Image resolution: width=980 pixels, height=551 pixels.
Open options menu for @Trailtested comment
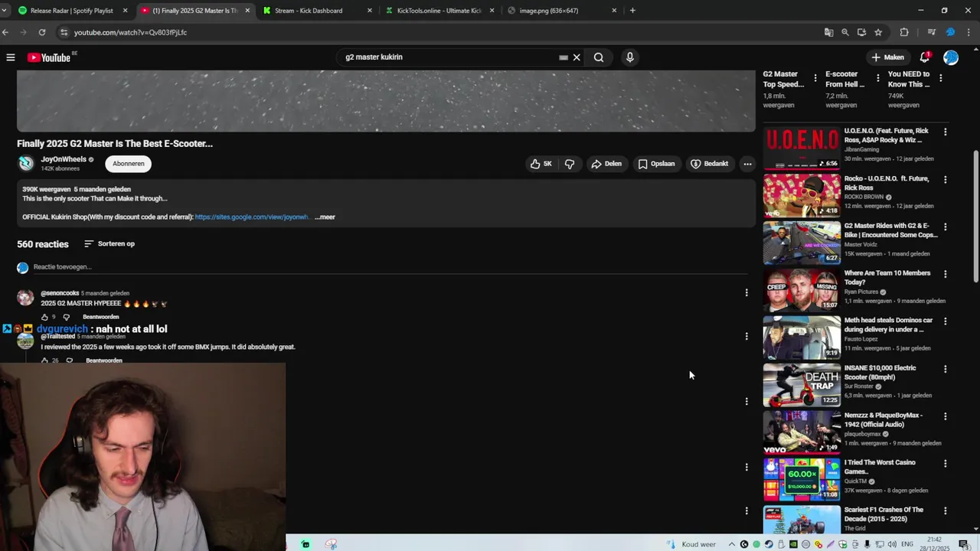pyautogui.click(x=746, y=336)
